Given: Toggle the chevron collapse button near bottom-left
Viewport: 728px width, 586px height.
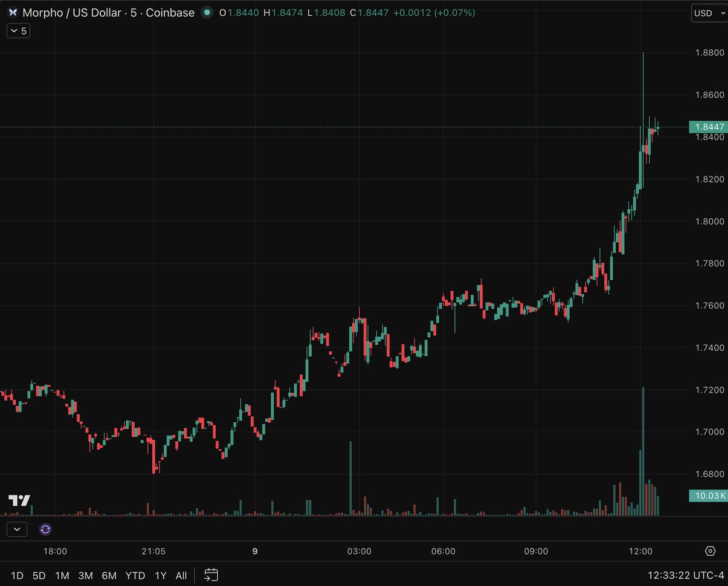Looking at the screenshot, I should (16, 530).
